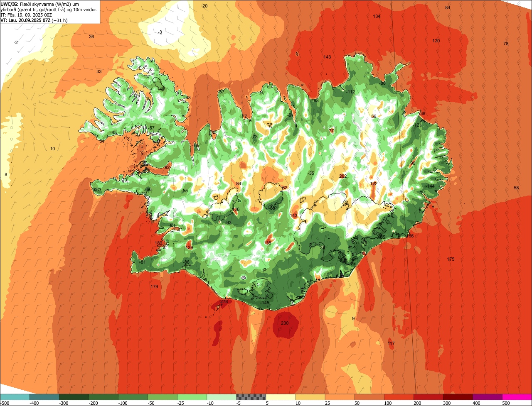
Task: Click the 117 value in the southeast sea
Action: click(x=391, y=343)
